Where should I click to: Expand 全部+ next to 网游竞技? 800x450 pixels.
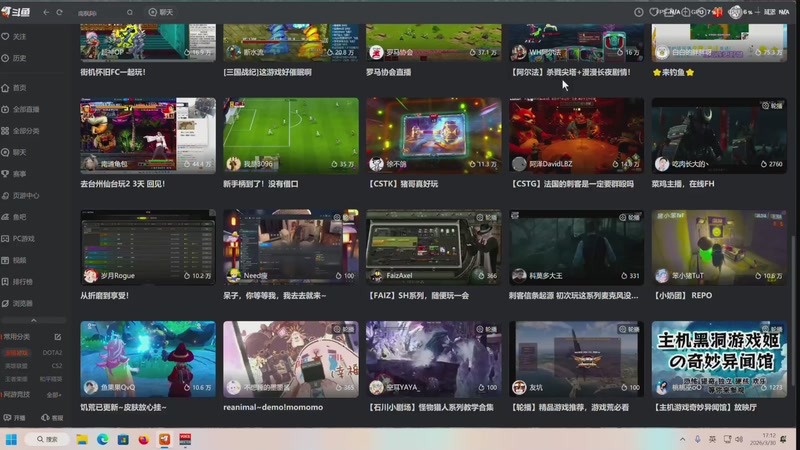click(54, 395)
